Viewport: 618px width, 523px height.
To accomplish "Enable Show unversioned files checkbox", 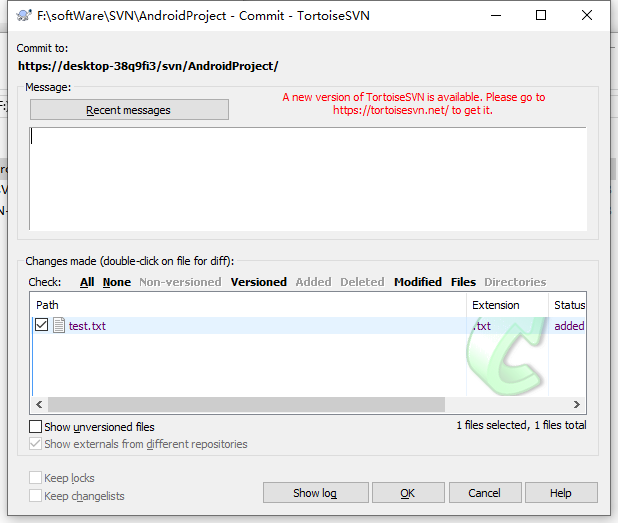I will pos(35,426).
